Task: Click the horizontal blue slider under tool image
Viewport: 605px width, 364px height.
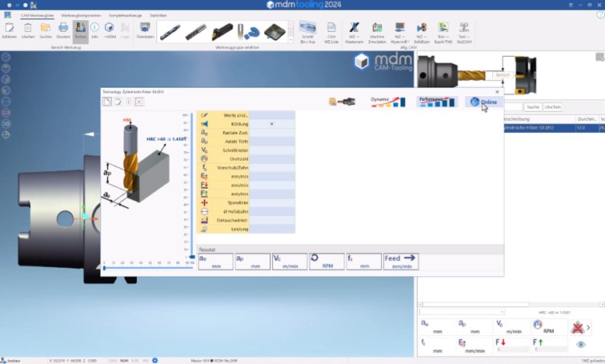Action: [x=148, y=268]
